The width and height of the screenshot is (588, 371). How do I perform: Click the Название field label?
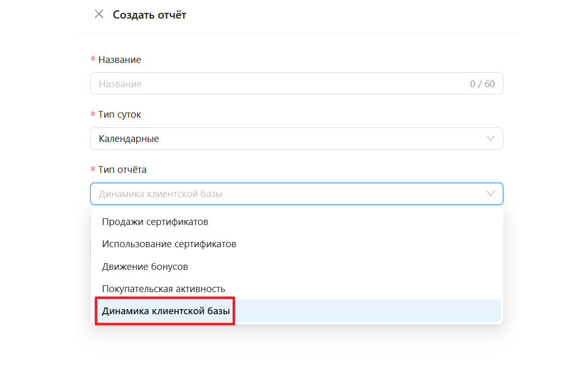[x=119, y=60]
